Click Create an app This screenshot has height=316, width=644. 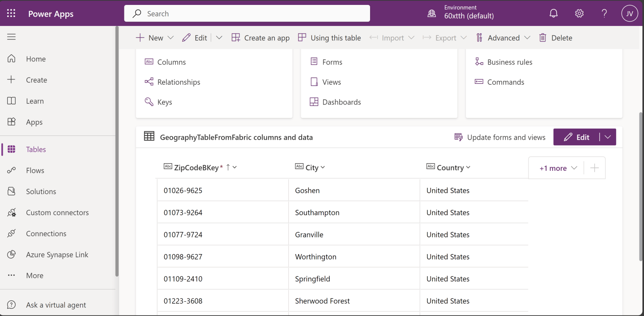point(260,38)
